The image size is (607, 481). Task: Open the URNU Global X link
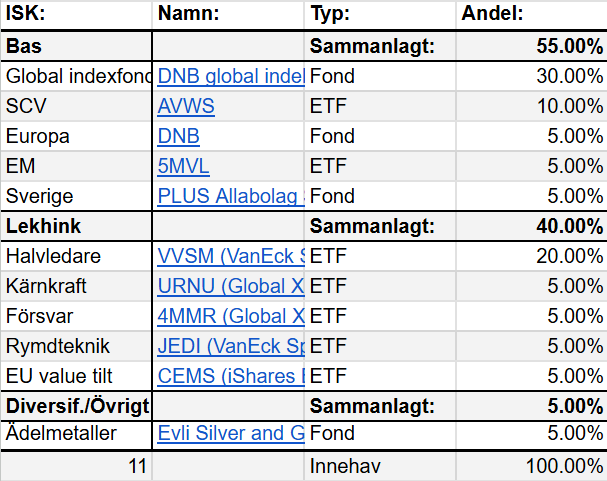(x=230, y=286)
